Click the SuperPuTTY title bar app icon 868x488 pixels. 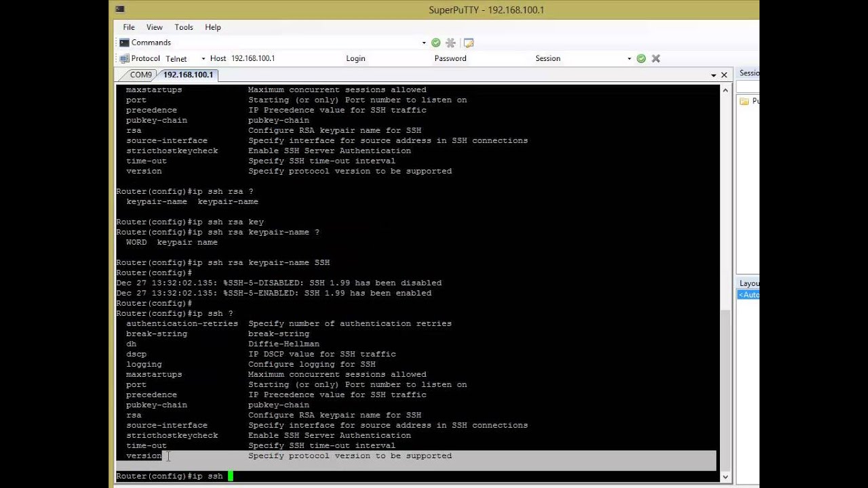tap(120, 9)
